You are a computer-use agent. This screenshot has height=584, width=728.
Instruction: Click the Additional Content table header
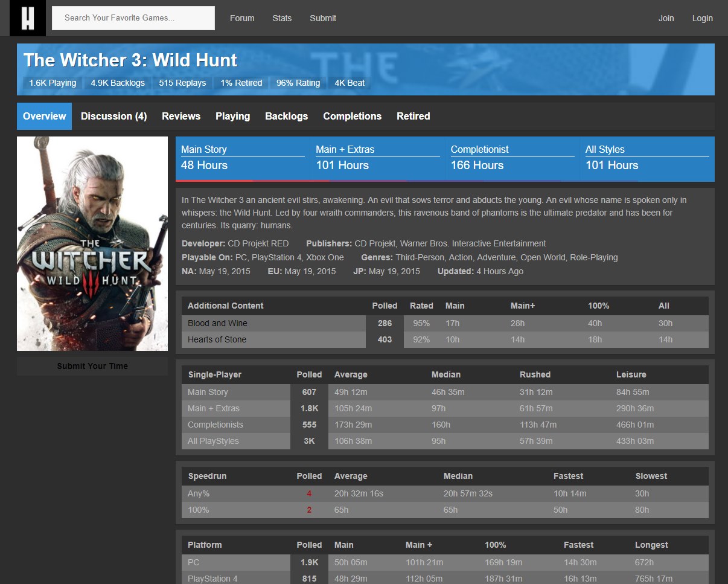point(226,306)
